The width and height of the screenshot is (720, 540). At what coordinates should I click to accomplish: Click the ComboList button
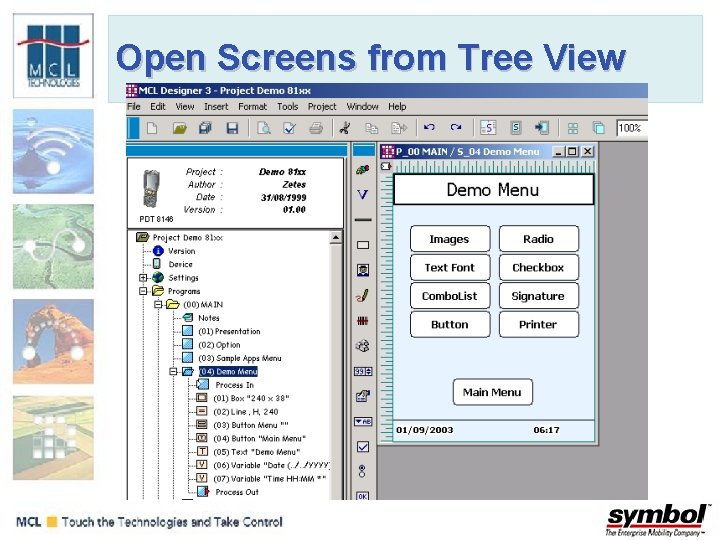pos(450,296)
